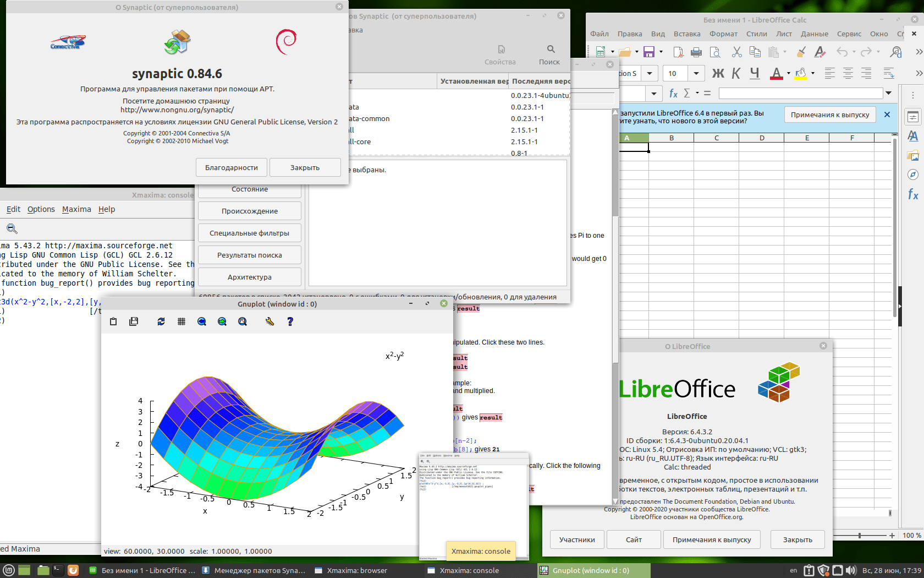The width and height of the screenshot is (924, 578).
Task: Export as PDF in LibreOffice Calc
Action: click(x=678, y=52)
